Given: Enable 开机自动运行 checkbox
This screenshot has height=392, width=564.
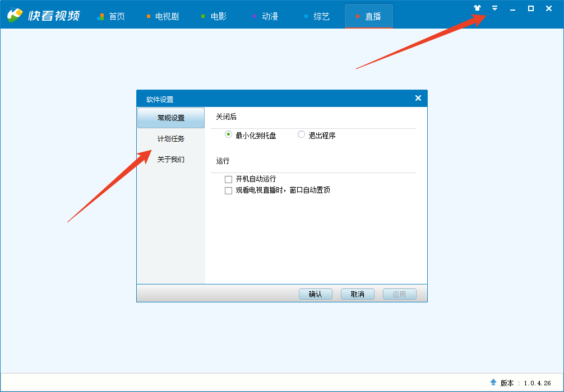Looking at the screenshot, I should coord(228,179).
